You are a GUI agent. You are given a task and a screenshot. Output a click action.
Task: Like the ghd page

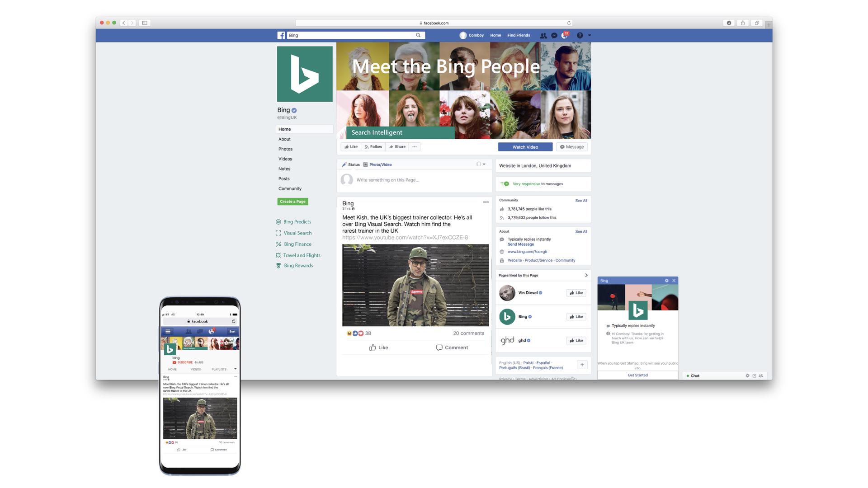click(576, 341)
